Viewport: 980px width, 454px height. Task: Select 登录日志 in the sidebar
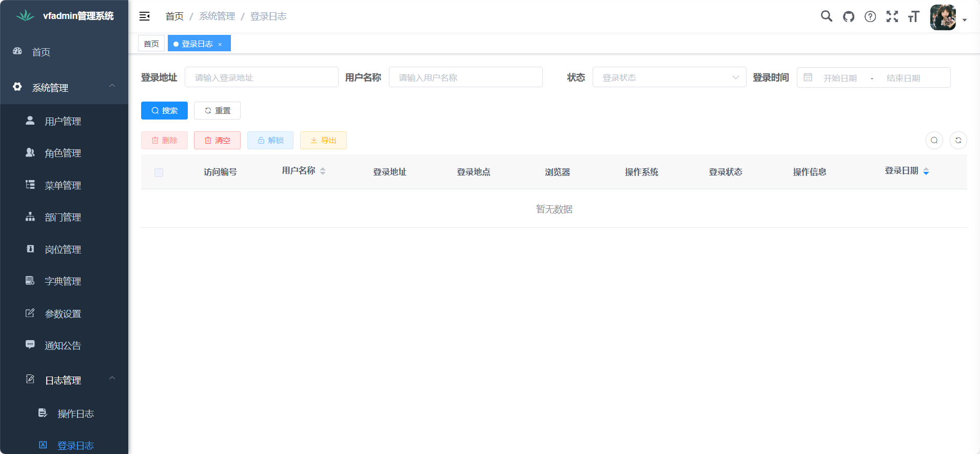(x=64, y=445)
